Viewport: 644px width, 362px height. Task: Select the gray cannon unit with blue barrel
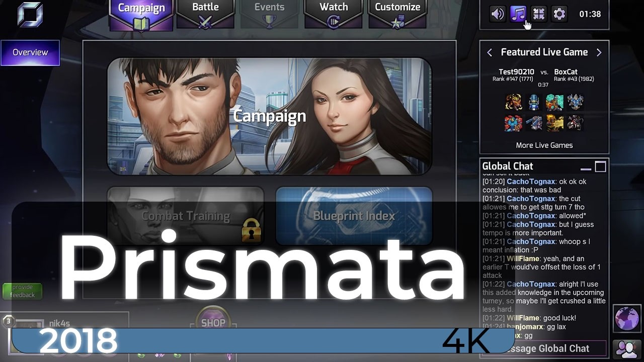pos(534,123)
